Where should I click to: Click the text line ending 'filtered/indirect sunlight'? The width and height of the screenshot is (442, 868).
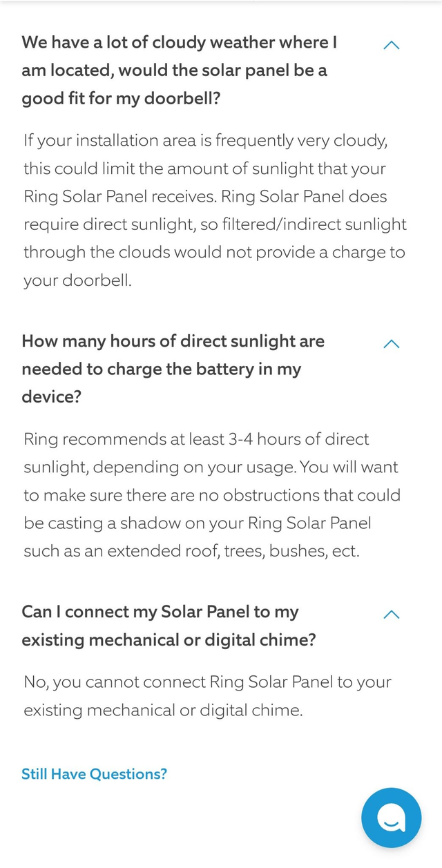pyautogui.click(x=215, y=224)
